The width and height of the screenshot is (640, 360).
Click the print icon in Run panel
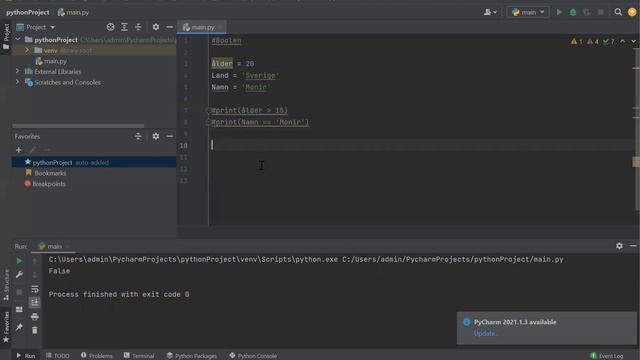(35, 316)
